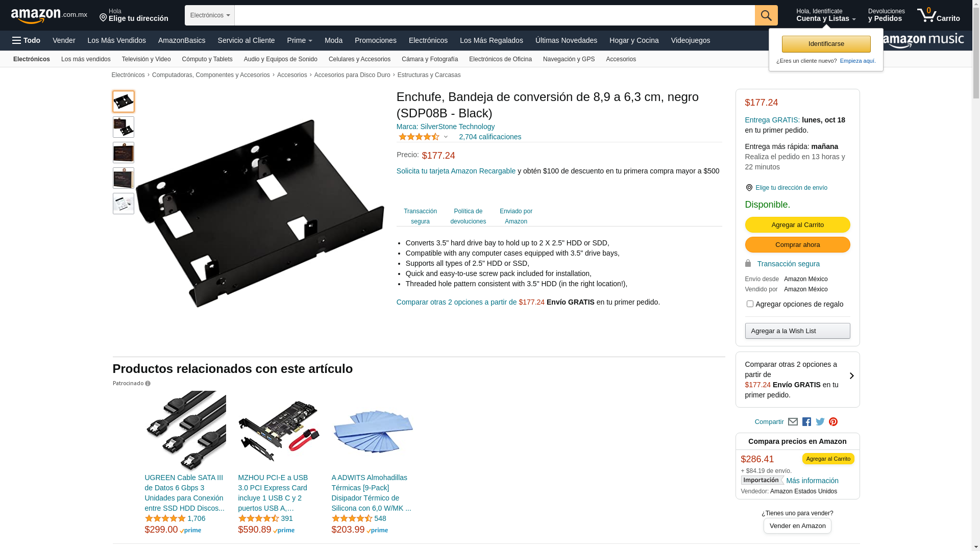Image resolution: width=980 pixels, height=551 pixels.
Task: Go to Celulares y Accesorios tab
Action: point(359,59)
